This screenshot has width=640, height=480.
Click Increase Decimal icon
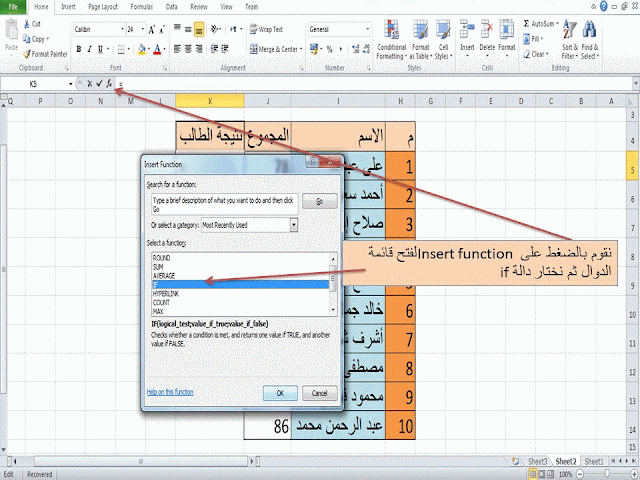(356, 49)
